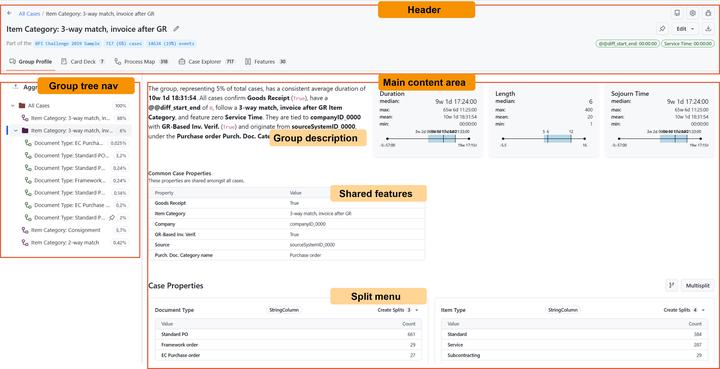Click process icon beside 2-way match node
The width and height of the screenshot is (720, 369).
[x=25, y=242]
